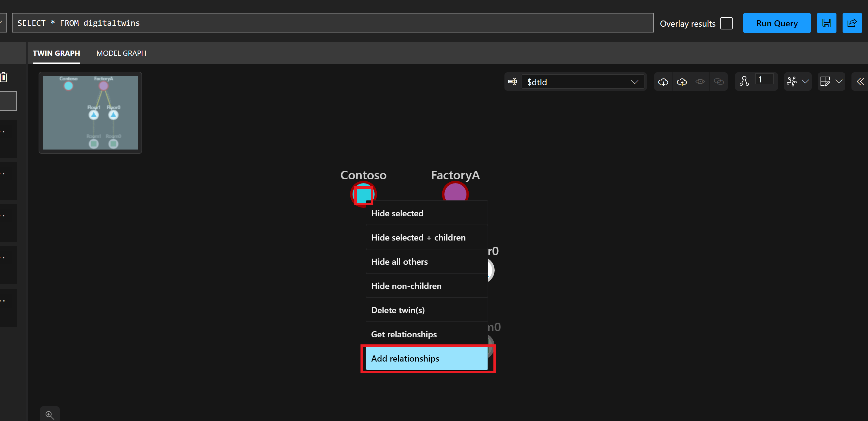
Task: Select the twin property label icon
Action: coord(512,82)
